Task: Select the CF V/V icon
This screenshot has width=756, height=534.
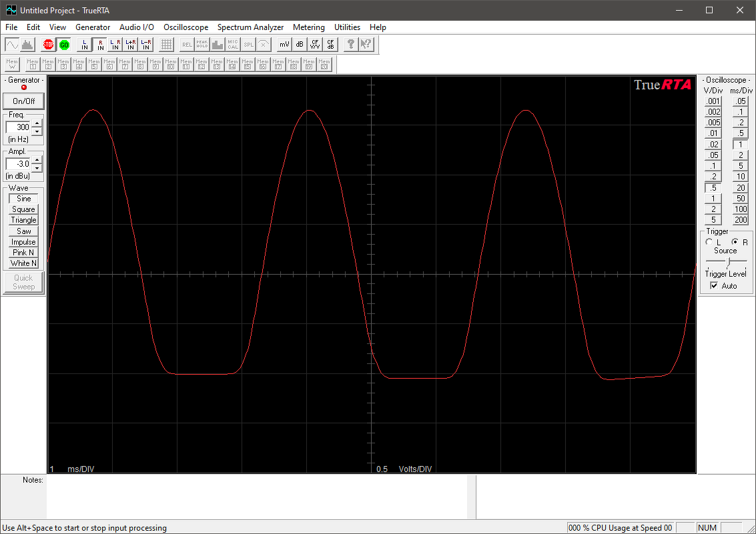Action: coord(315,45)
